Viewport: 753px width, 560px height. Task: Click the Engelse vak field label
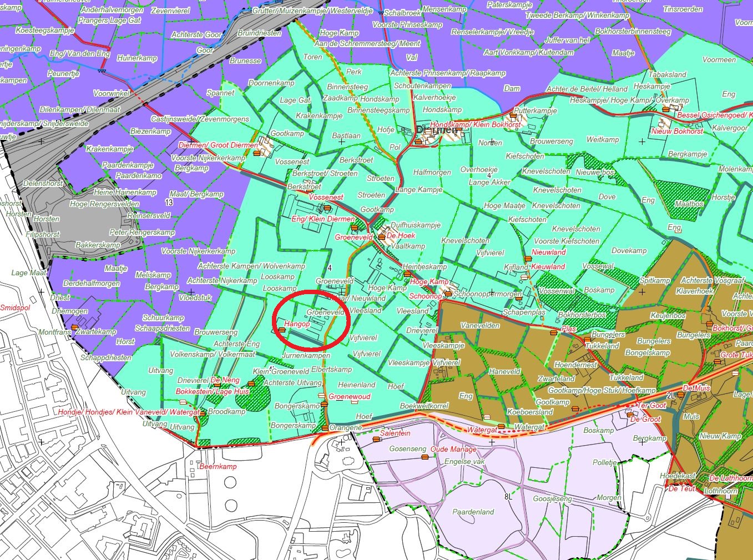click(x=464, y=461)
